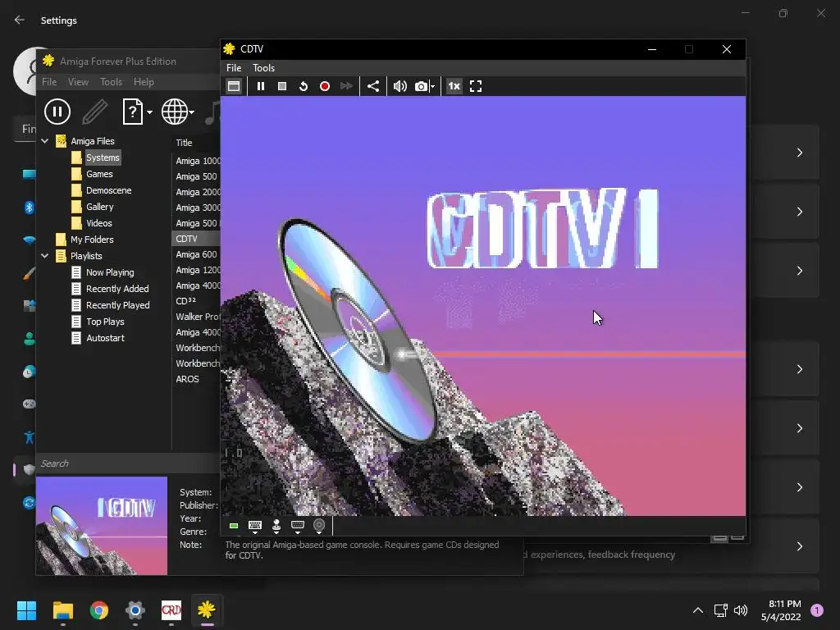This screenshot has width=840, height=630.
Task: Reset the emulated CDTV with the restart icon
Action: pos(304,86)
